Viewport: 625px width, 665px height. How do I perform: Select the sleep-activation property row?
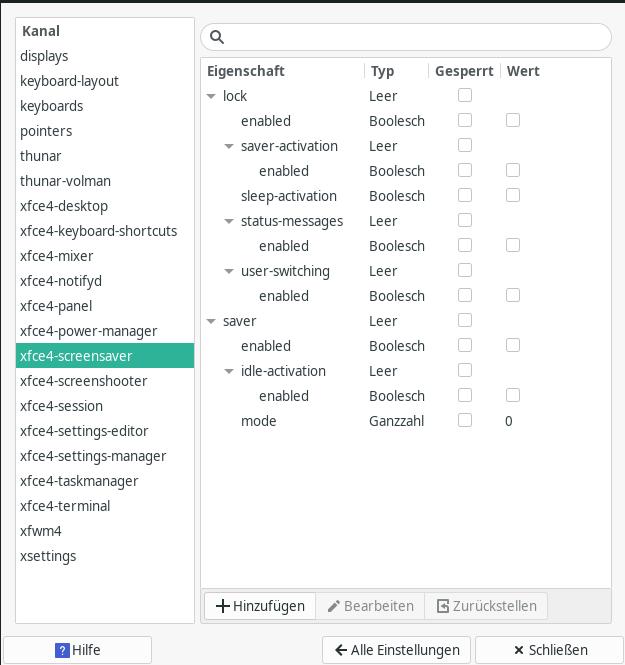pyautogui.click(x=406, y=196)
